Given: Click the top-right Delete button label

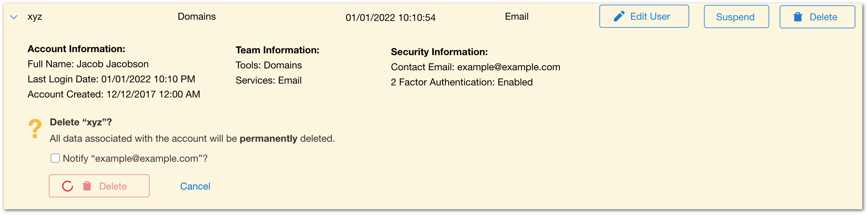Looking at the screenshot, I should (823, 17).
